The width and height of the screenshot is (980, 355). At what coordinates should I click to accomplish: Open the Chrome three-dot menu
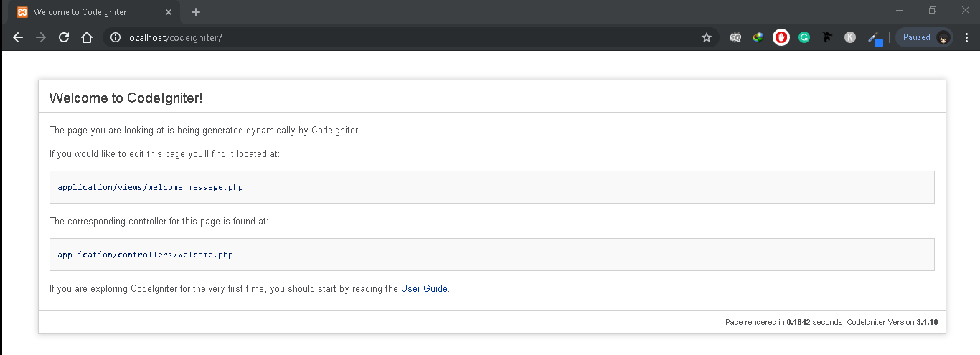pyautogui.click(x=966, y=37)
